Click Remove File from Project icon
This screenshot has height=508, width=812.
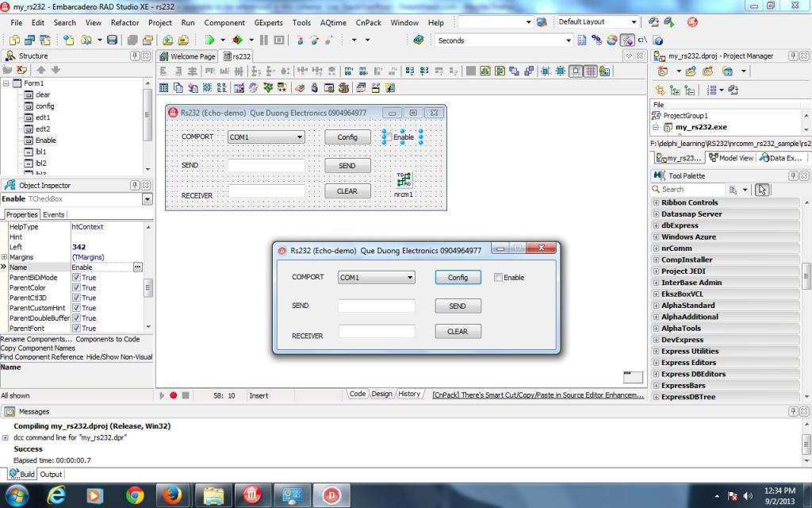coord(183,40)
